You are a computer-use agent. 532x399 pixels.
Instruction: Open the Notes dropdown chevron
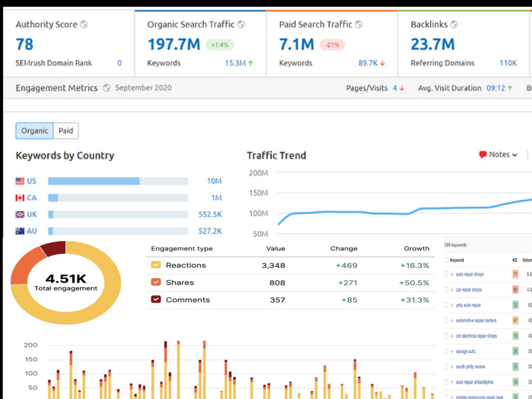[514, 155]
